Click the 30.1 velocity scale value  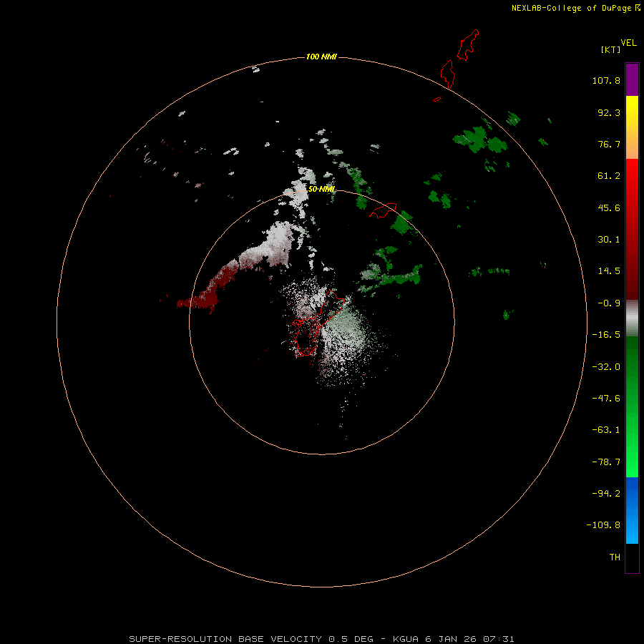click(609, 240)
